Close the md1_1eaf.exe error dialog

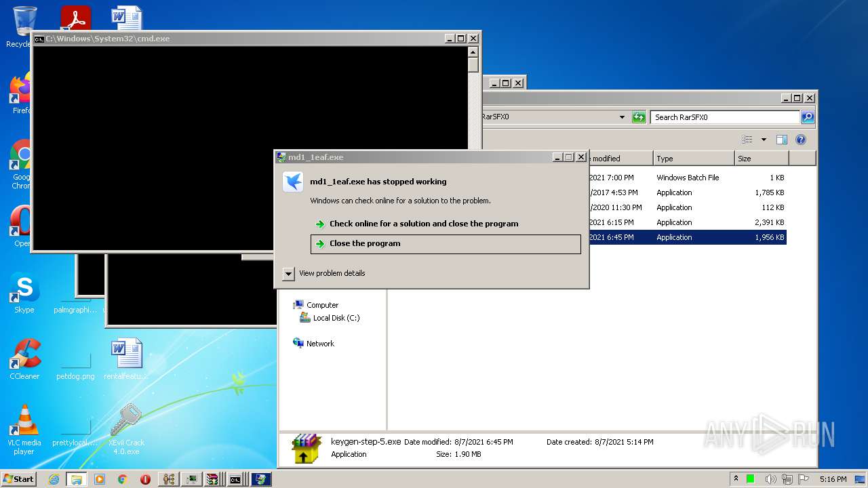point(581,157)
